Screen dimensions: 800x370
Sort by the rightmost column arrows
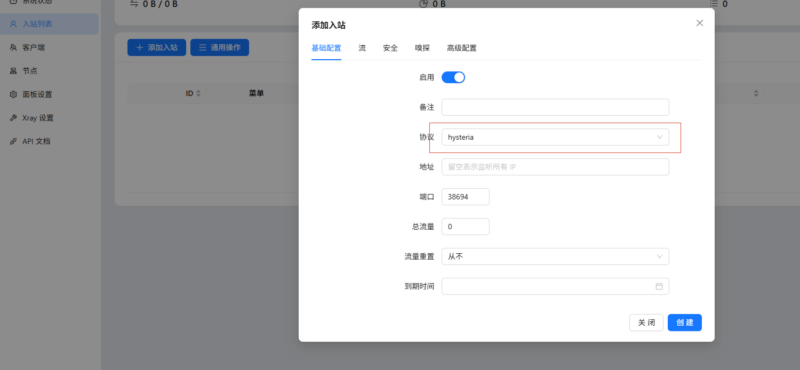coord(757,94)
